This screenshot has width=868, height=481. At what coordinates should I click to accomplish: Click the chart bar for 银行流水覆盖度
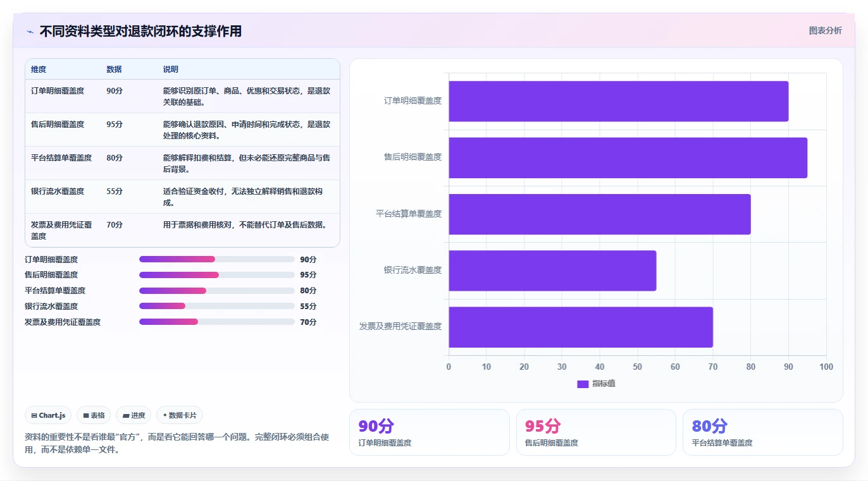click(x=553, y=271)
